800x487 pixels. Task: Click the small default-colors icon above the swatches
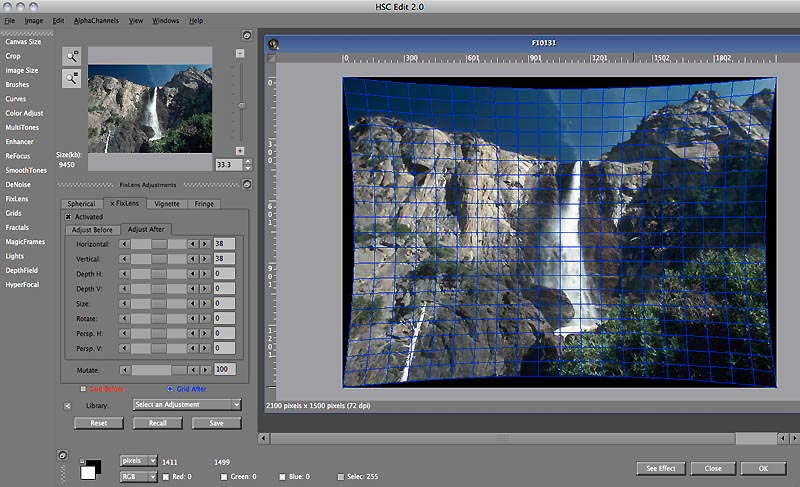[82, 461]
